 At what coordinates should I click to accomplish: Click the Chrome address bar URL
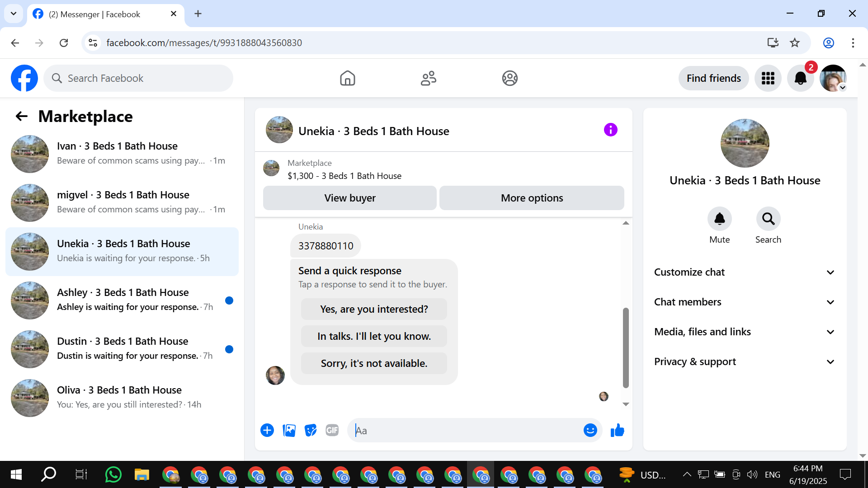click(204, 43)
